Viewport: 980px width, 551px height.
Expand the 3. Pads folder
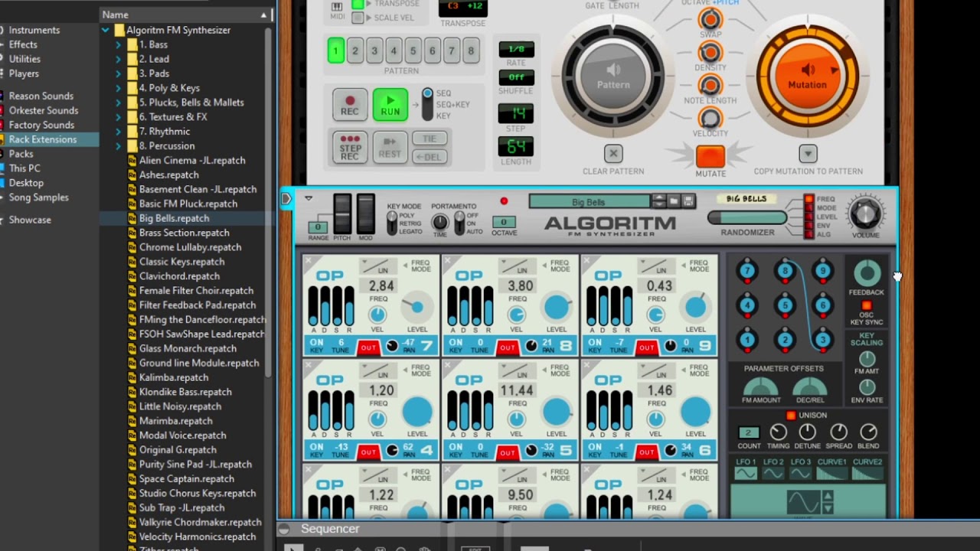coord(118,73)
